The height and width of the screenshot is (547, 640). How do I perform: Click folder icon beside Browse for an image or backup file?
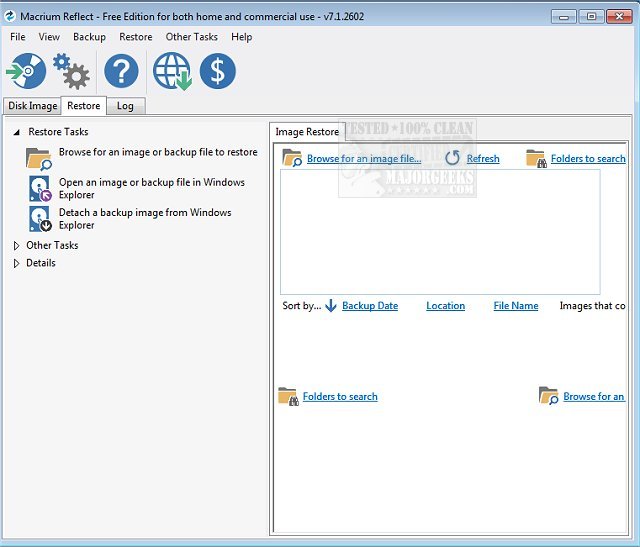[39, 159]
